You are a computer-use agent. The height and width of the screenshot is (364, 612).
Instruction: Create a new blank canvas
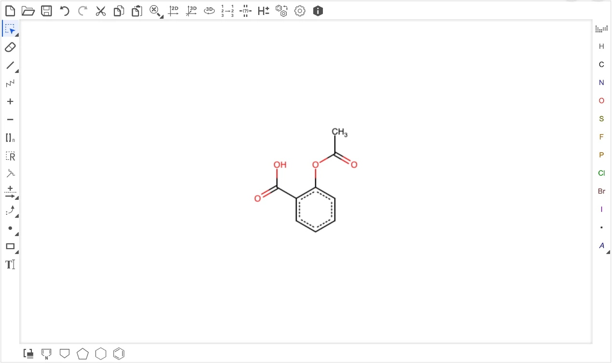10,11
